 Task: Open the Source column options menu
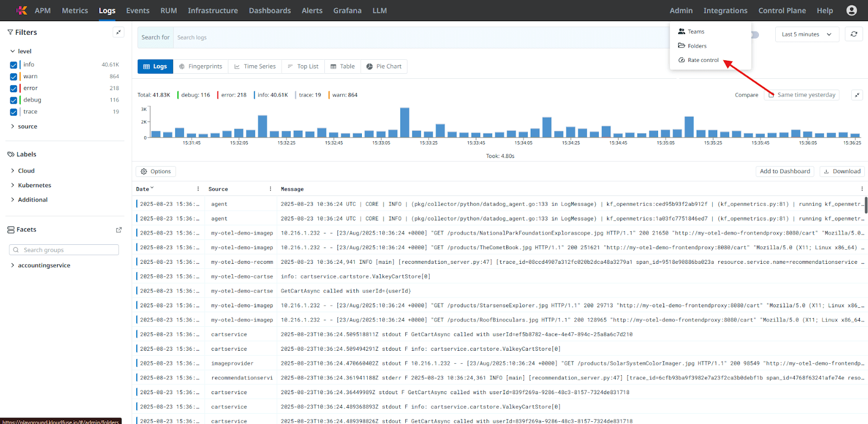point(270,189)
